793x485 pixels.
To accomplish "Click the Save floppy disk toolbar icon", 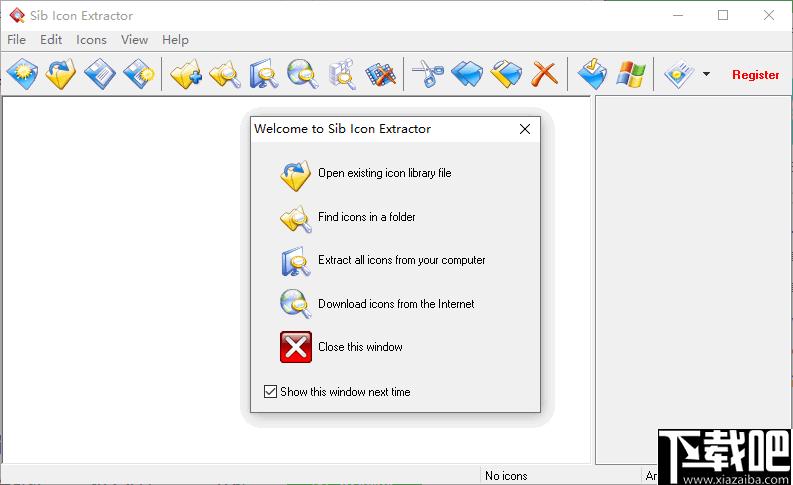I will click(x=100, y=74).
